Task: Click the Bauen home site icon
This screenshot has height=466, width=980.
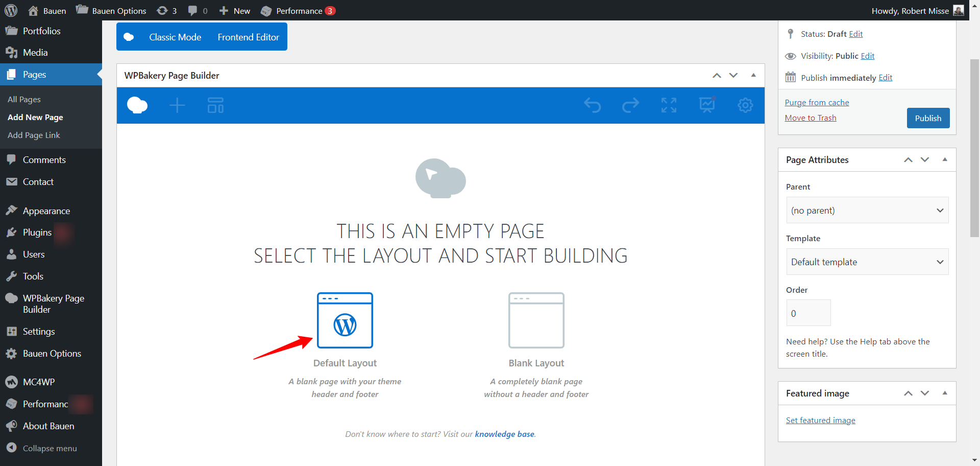Action: [33, 11]
